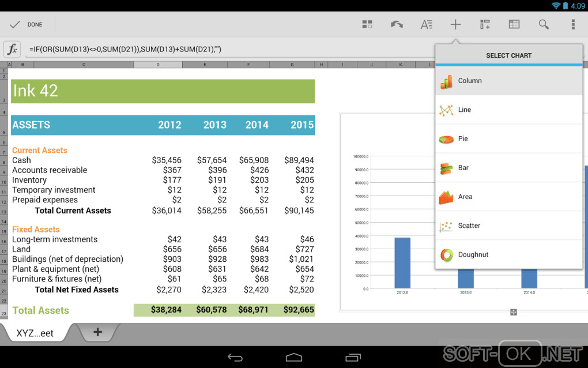Viewport: 588px width, 368px height.
Task: Click the Pie chart icon
Action: click(x=446, y=140)
